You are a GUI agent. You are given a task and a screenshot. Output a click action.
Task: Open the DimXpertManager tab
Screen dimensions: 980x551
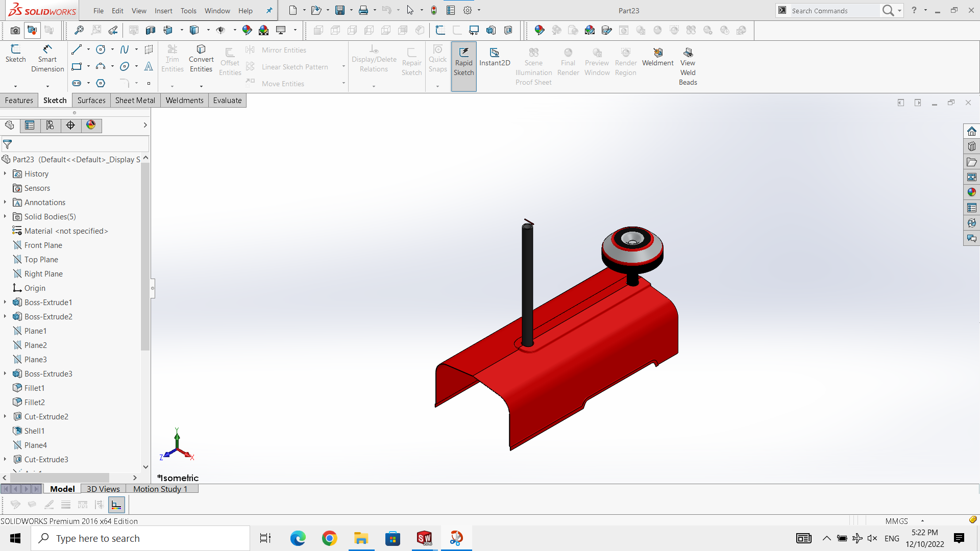70,126
